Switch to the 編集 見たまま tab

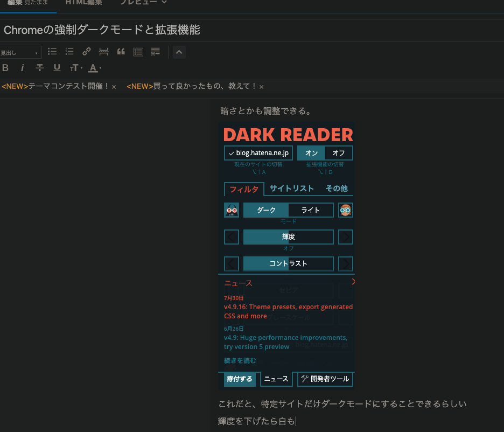click(x=27, y=3)
